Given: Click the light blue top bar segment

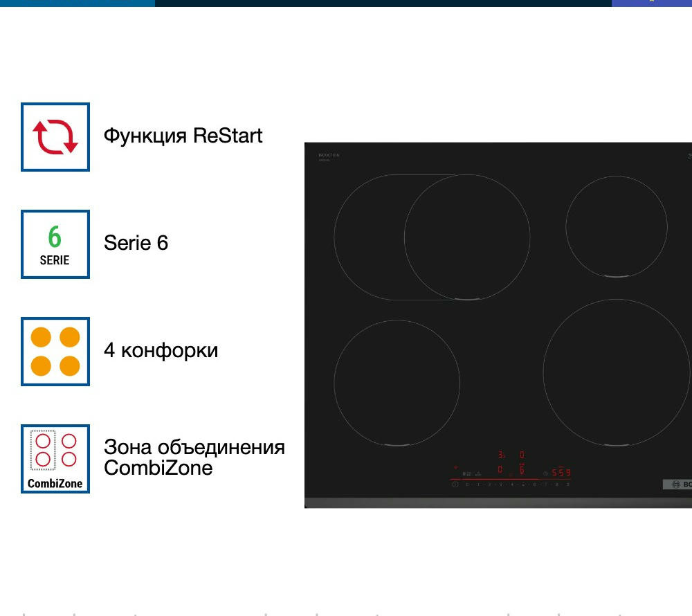Looking at the screenshot, I should click(x=78, y=3).
